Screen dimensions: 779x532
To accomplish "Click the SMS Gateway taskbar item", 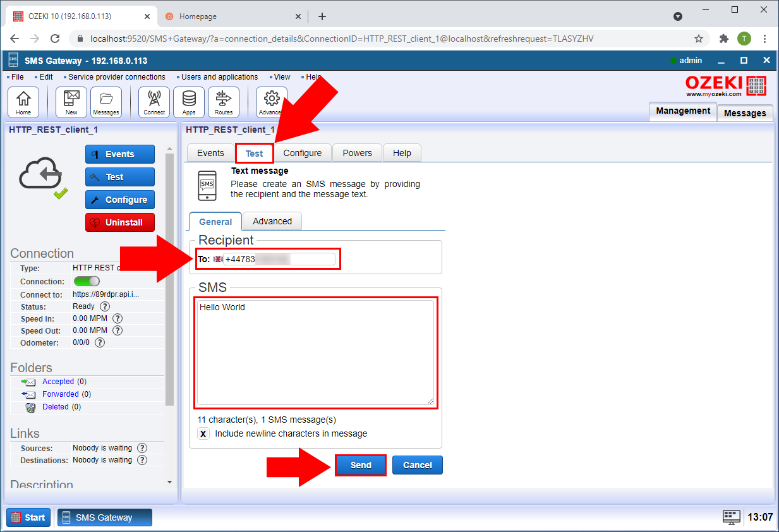I will coord(105,517).
